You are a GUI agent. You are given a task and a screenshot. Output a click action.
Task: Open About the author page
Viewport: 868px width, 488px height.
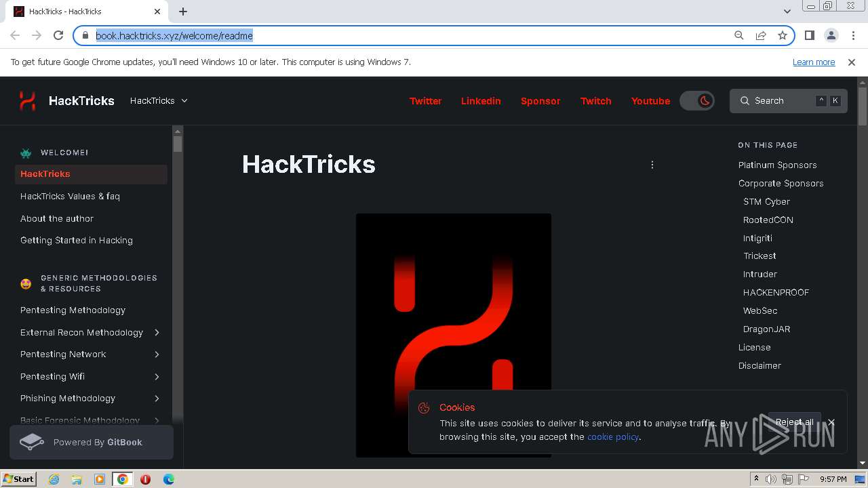pos(57,218)
